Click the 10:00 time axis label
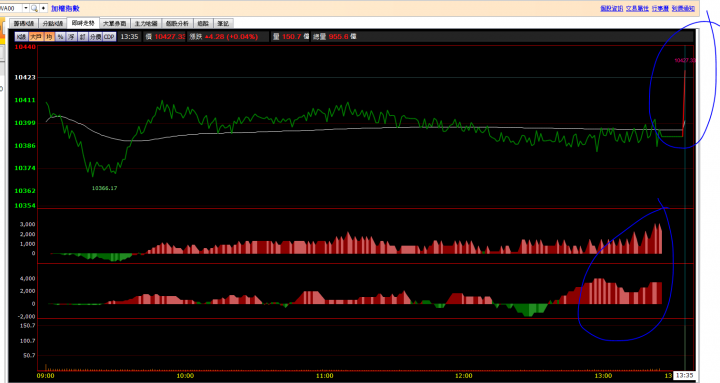This screenshot has width=720, height=383. tap(185, 376)
